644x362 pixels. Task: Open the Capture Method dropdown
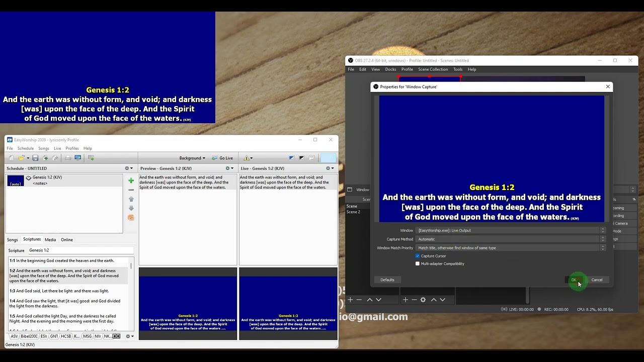[511, 239]
